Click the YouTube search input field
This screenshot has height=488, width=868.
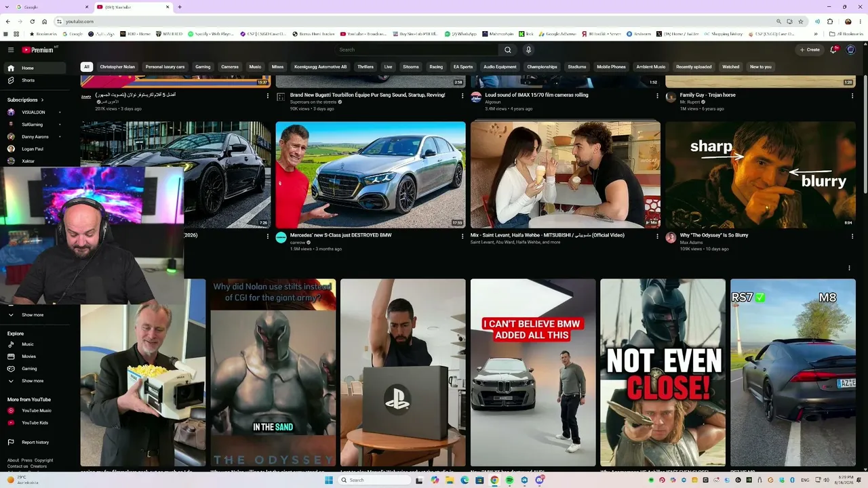point(418,49)
